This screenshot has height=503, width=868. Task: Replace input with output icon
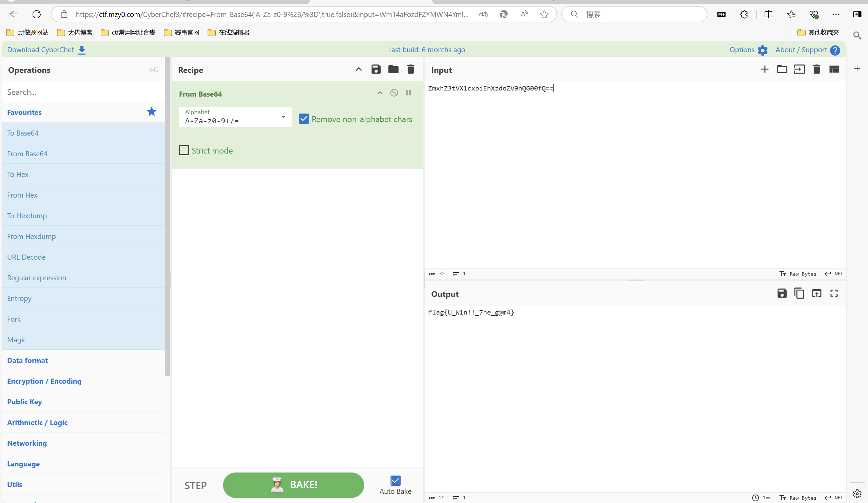[x=817, y=293]
